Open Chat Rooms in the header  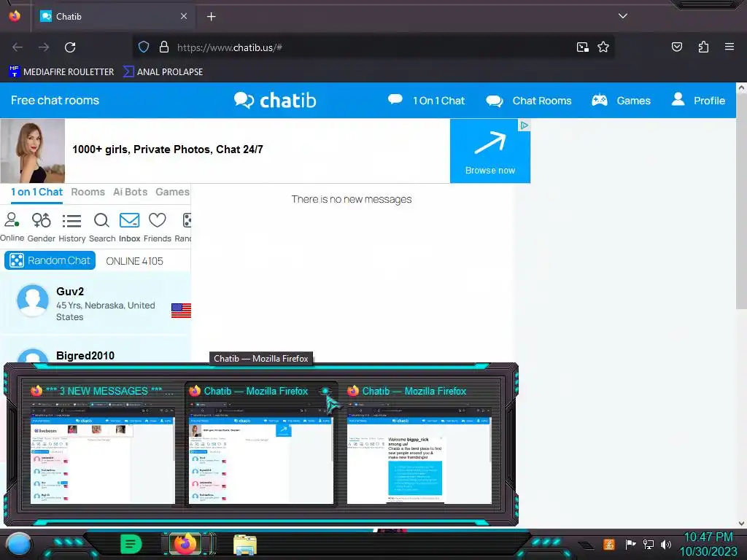pyautogui.click(x=528, y=101)
